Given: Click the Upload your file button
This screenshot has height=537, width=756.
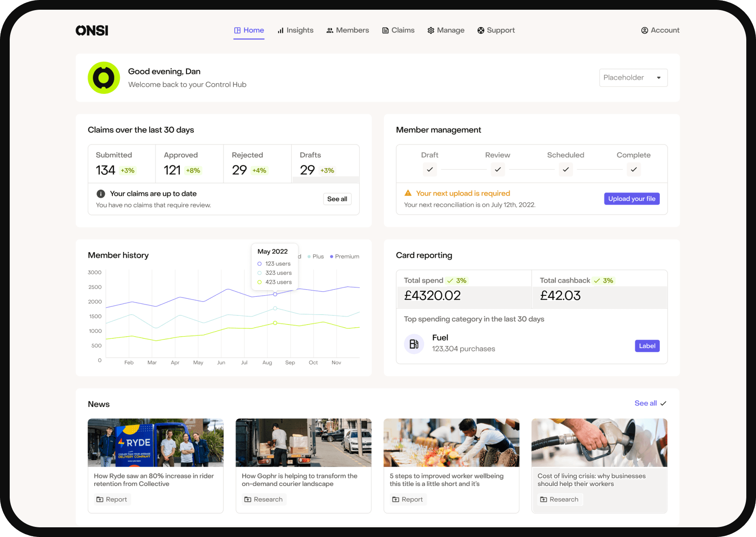Looking at the screenshot, I should coord(632,199).
